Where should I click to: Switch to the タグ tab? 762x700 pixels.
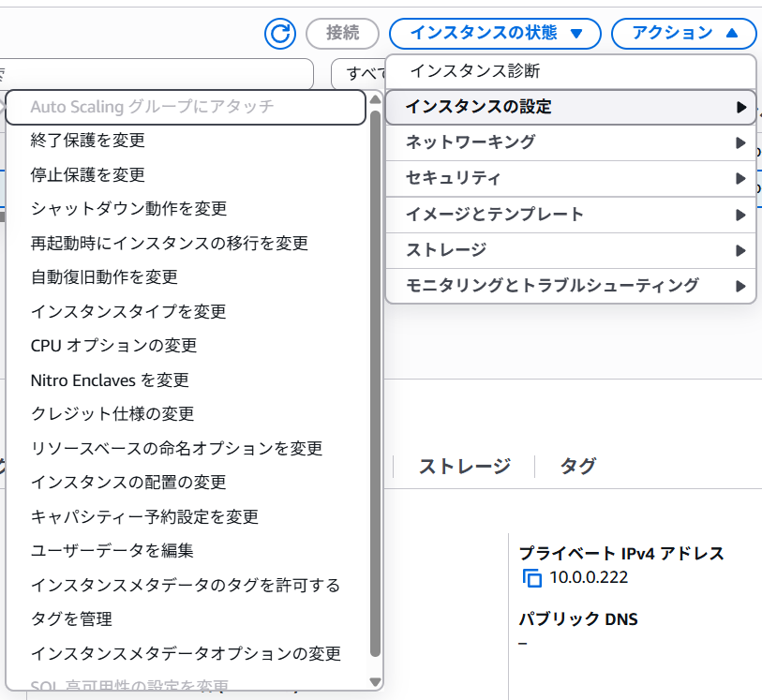[x=577, y=466]
